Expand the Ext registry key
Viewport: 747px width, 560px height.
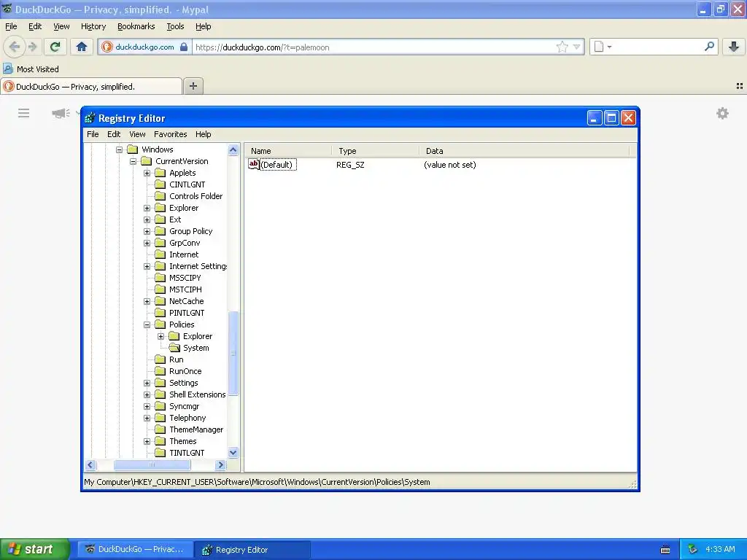147,219
